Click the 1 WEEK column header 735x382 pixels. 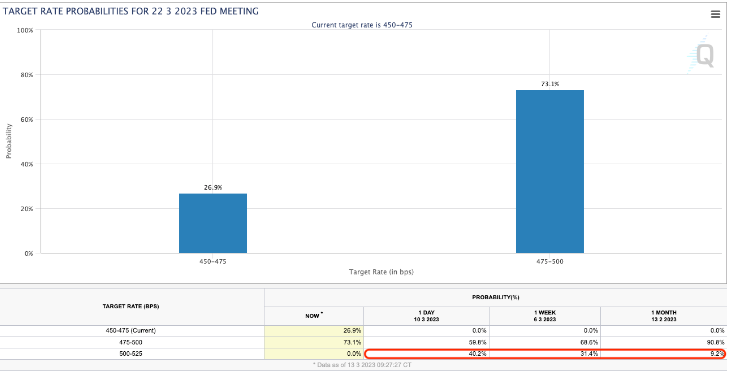[x=545, y=316]
